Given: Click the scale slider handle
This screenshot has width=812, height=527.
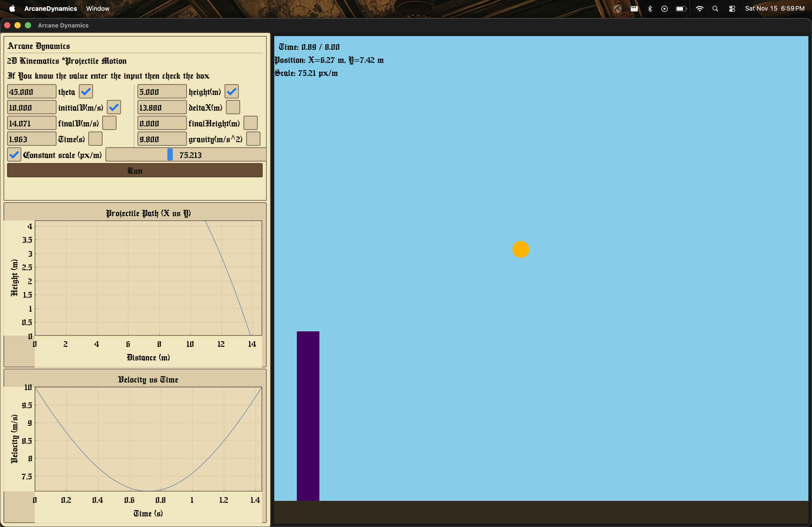Looking at the screenshot, I should (170, 155).
